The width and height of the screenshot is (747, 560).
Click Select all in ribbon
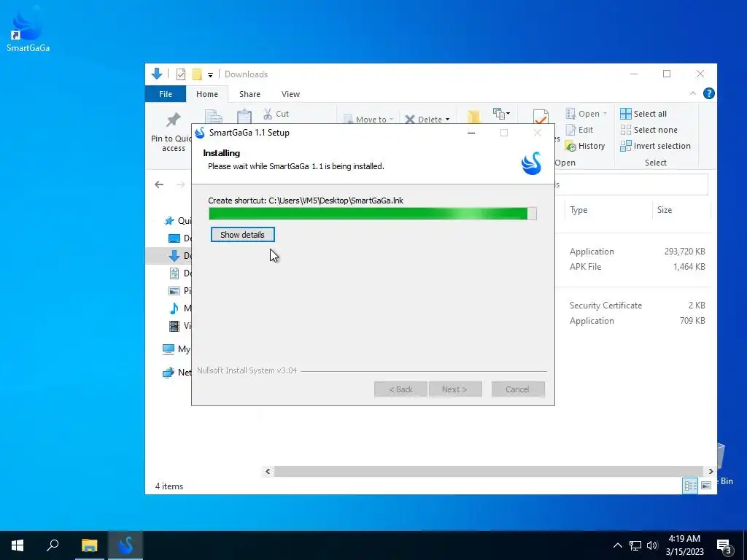[x=643, y=114]
